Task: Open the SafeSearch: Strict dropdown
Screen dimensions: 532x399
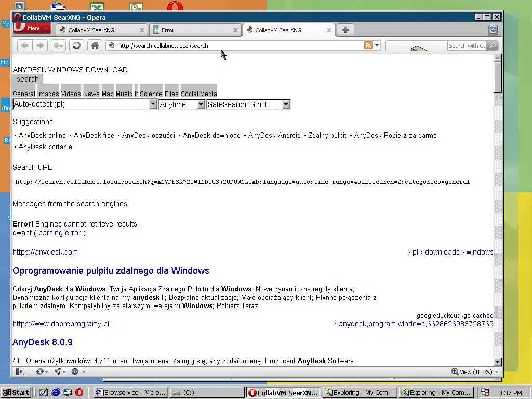Action: [248, 104]
